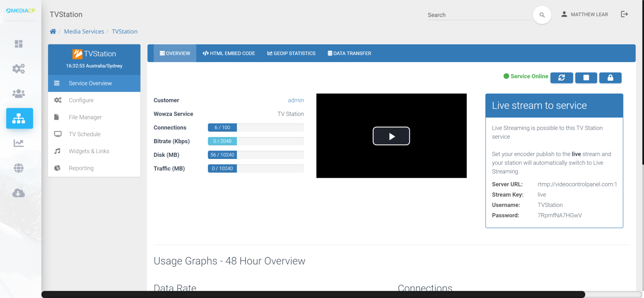644x298 pixels.
Task: Click 'Usage Graphs - 48 Hour Overview' heading
Action: click(x=229, y=261)
